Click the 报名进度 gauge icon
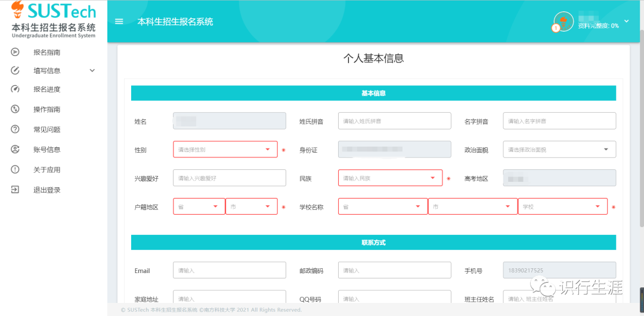This screenshot has height=316, width=644. pos(15,89)
